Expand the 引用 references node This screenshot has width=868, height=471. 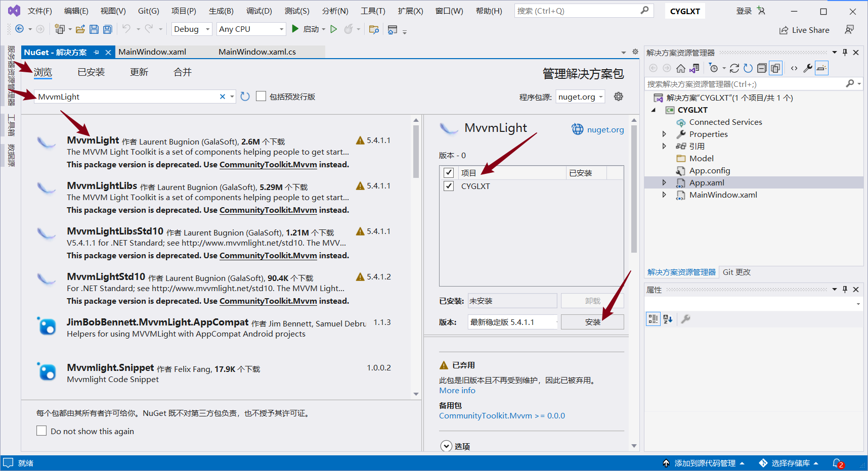point(664,146)
